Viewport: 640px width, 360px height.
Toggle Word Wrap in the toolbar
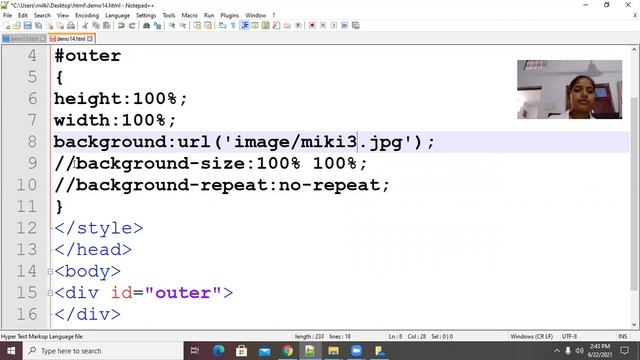pyautogui.click(x=222, y=25)
